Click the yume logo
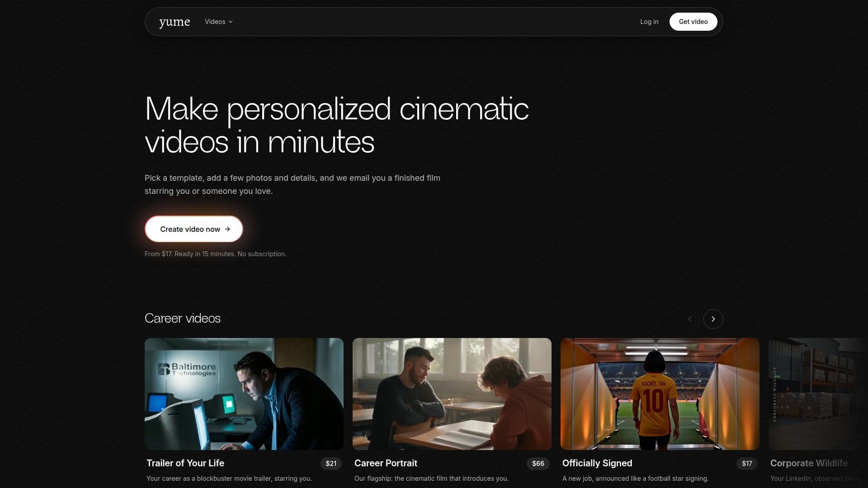This screenshot has height=488, width=868. coord(175,22)
